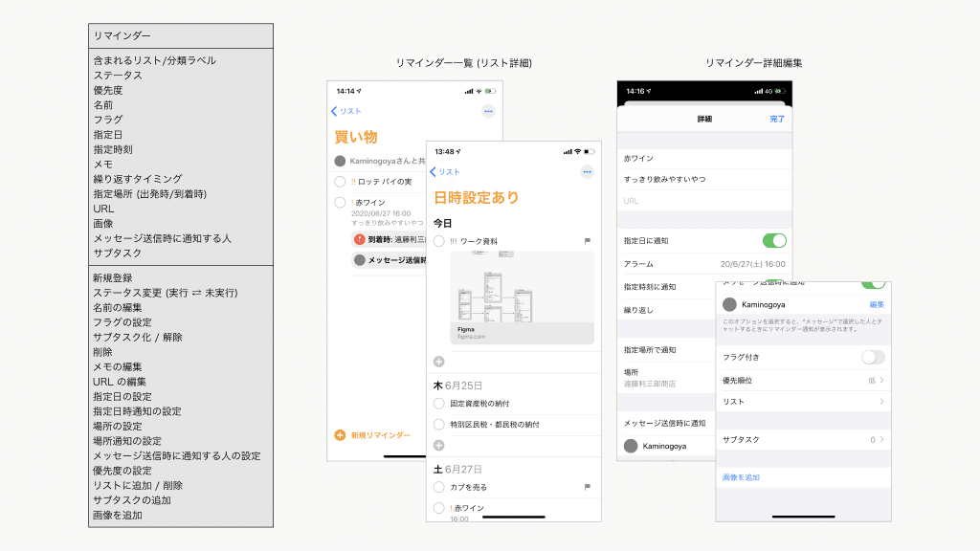Image resolution: width=980 pixels, height=551 pixels.
Task: Open the 場所 遠藤利三郎商店 row
Action: point(666,378)
